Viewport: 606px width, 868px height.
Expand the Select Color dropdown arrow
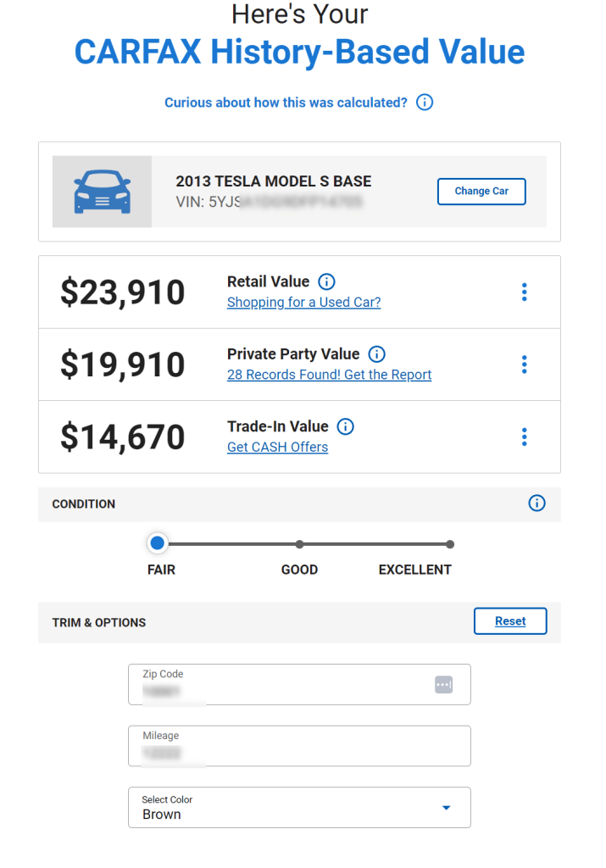click(446, 808)
